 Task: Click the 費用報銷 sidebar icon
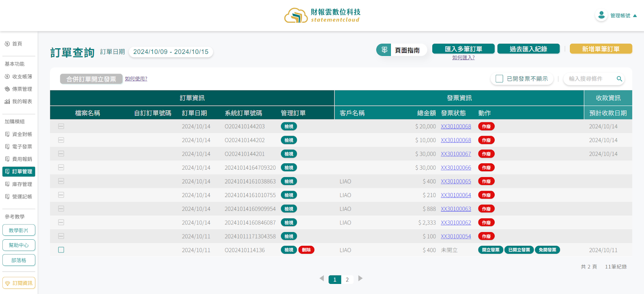[7, 159]
